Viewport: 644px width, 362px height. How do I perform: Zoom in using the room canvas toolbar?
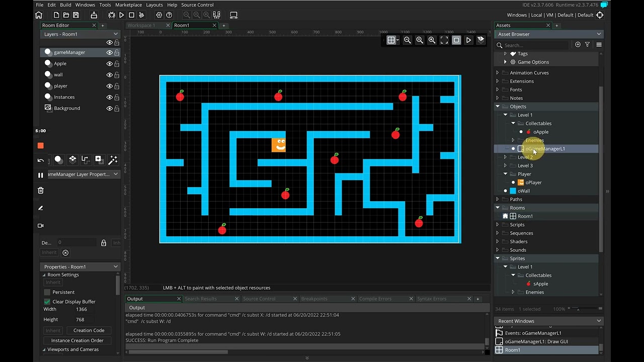432,40
